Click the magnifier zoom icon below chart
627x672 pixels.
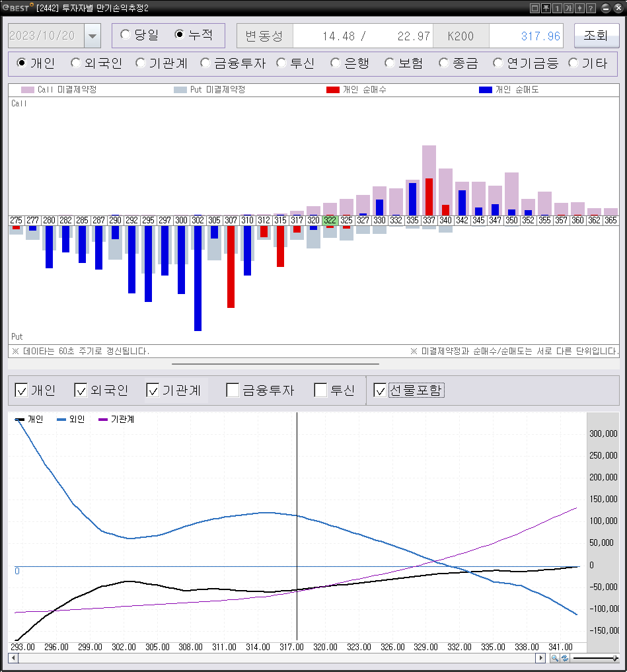tap(554, 658)
